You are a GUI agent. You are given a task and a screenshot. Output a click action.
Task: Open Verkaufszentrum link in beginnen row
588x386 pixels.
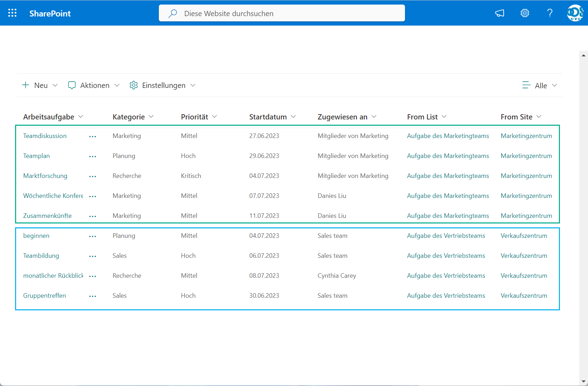tap(524, 236)
